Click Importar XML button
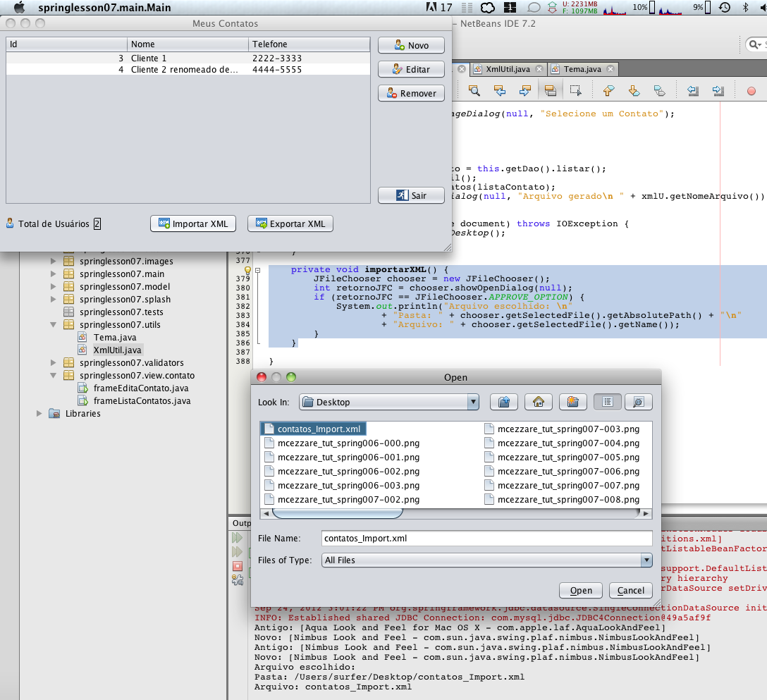 click(x=193, y=223)
